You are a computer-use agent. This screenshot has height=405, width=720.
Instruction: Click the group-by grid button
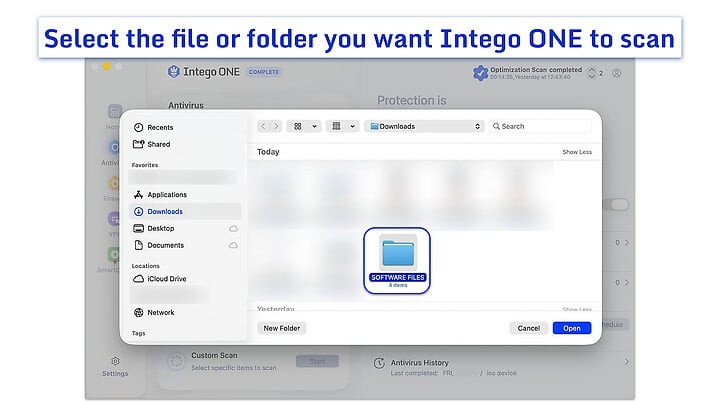point(337,126)
